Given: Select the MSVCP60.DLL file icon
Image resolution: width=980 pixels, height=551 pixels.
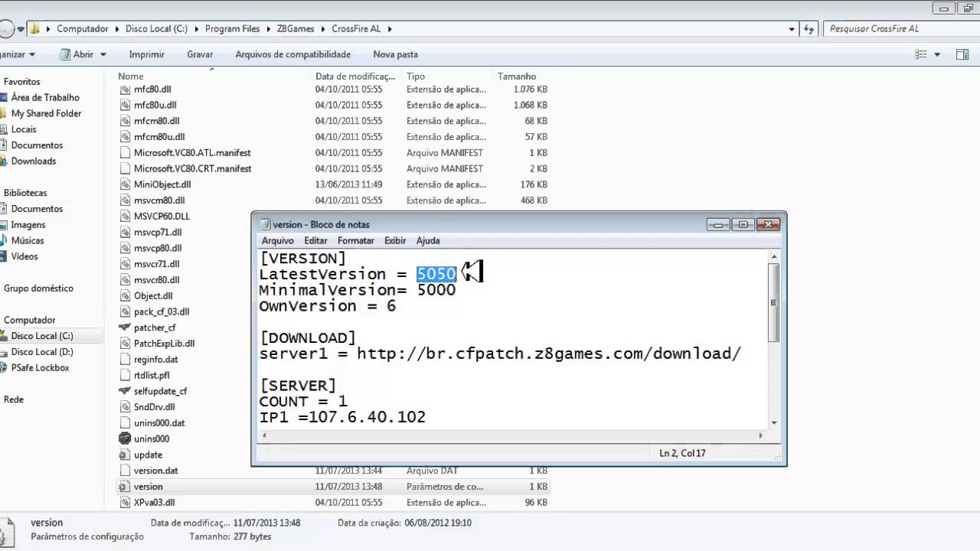Looking at the screenshot, I should click(x=126, y=217).
